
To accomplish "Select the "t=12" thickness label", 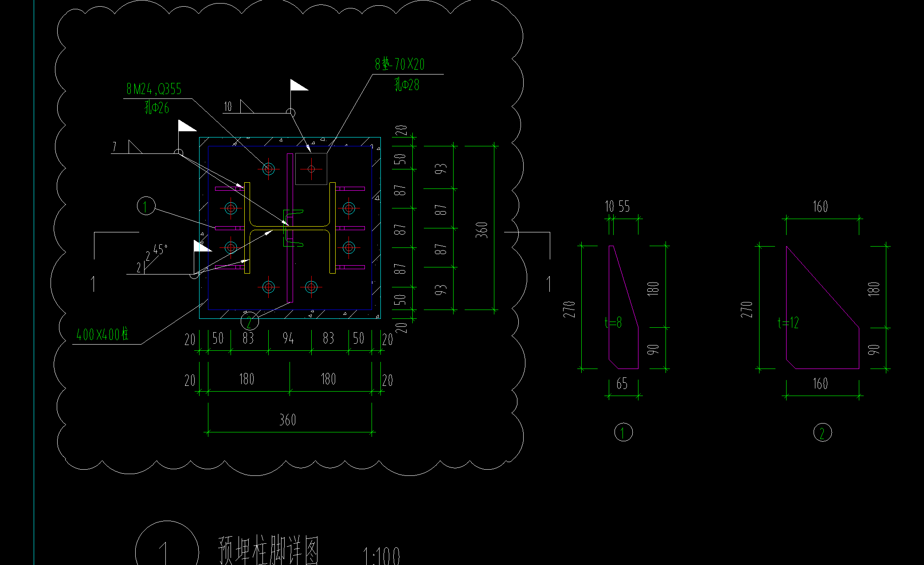I will [788, 322].
